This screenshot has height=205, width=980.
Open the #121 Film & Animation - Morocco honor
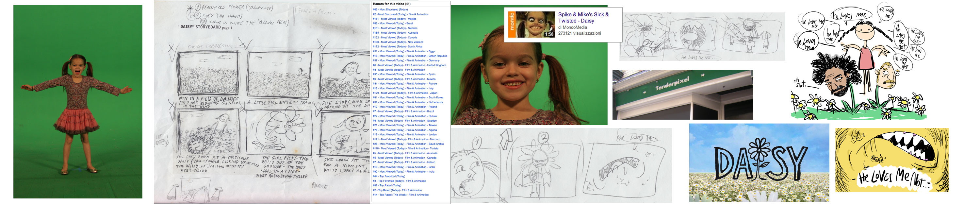click(406, 139)
